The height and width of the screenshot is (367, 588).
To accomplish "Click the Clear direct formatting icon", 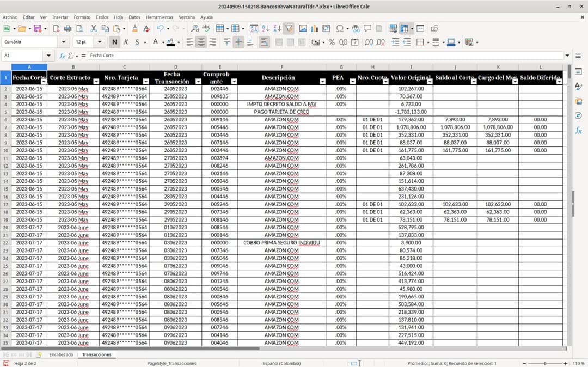I will pyautogui.click(x=146, y=28).
